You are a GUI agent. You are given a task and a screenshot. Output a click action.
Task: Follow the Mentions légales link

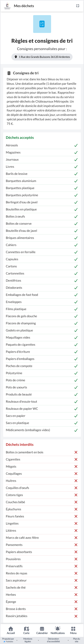point(28,640)
